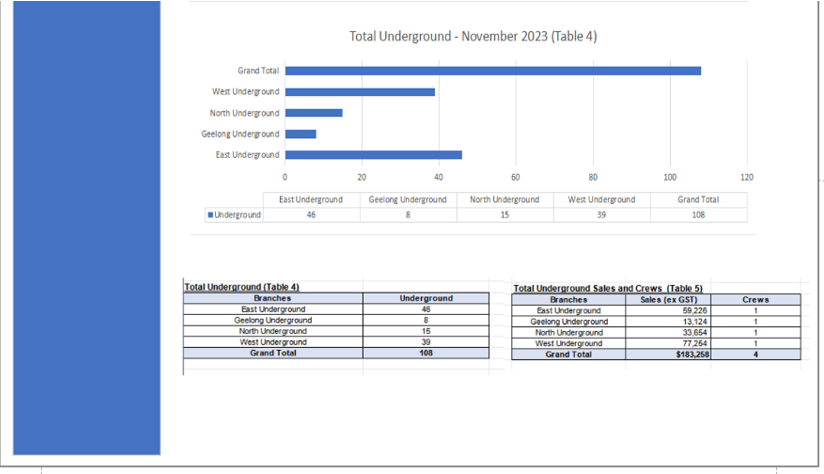Click the Total Underground (Table 4) heading
Viewport: 824px width, 474px height.
click(x=241, y=287)
